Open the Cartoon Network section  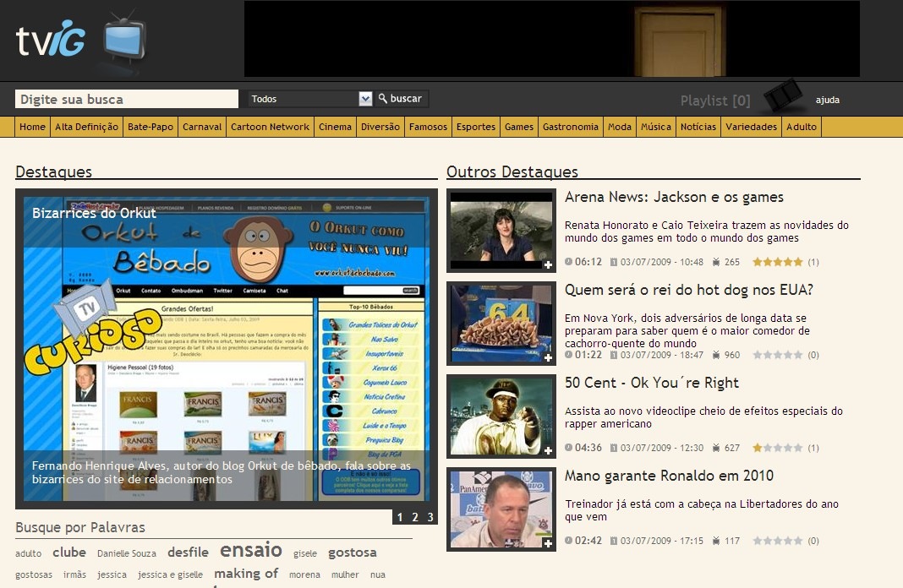[x=270, y=127]
